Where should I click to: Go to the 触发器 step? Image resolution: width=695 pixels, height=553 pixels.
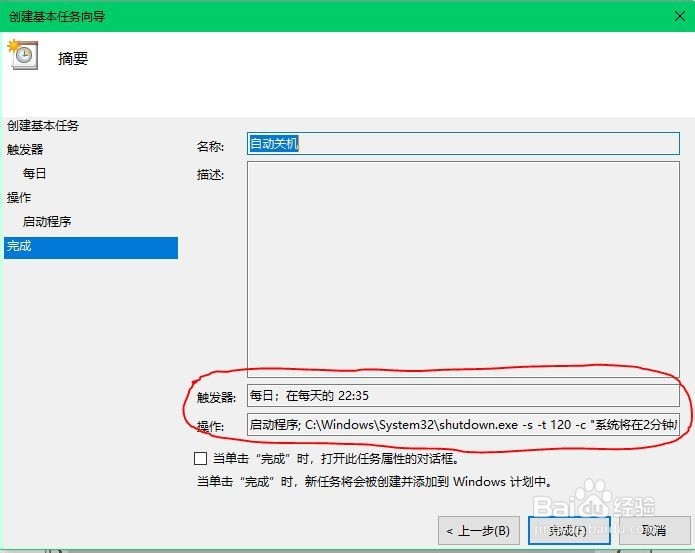pos(25,150)
